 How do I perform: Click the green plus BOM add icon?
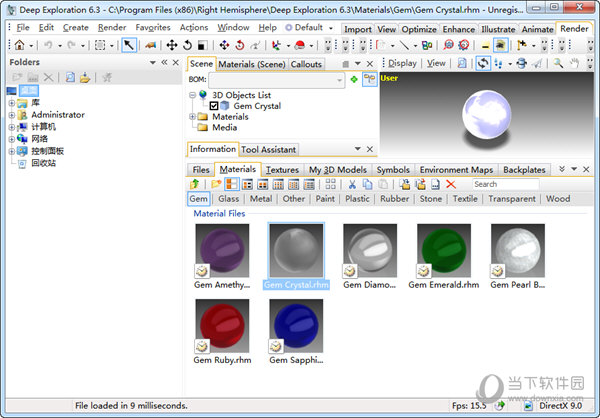[354, 79]
